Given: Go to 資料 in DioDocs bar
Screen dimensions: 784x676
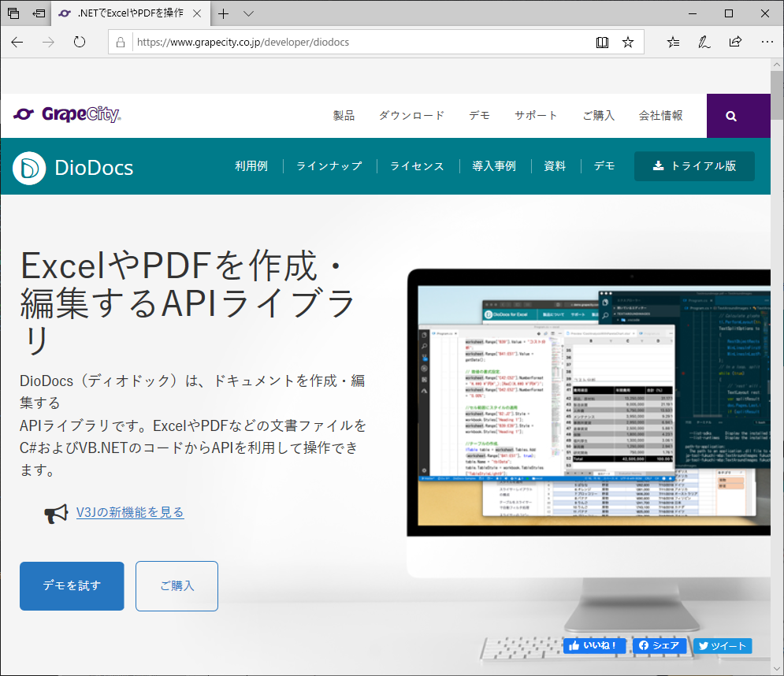Looking at the screenshot, I should 555,166.
